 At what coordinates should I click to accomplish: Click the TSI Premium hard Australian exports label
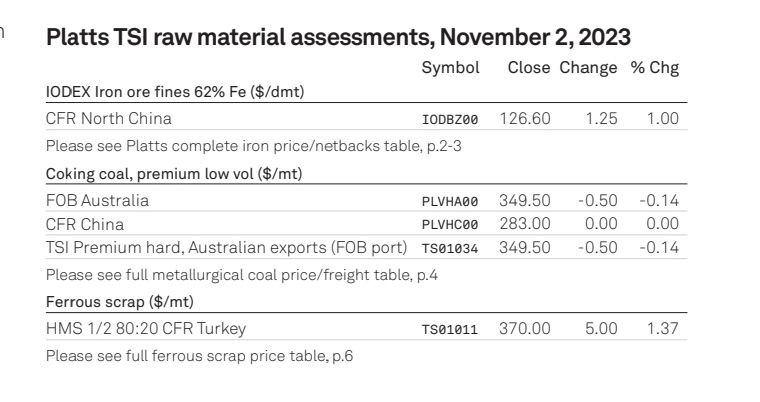226,248
